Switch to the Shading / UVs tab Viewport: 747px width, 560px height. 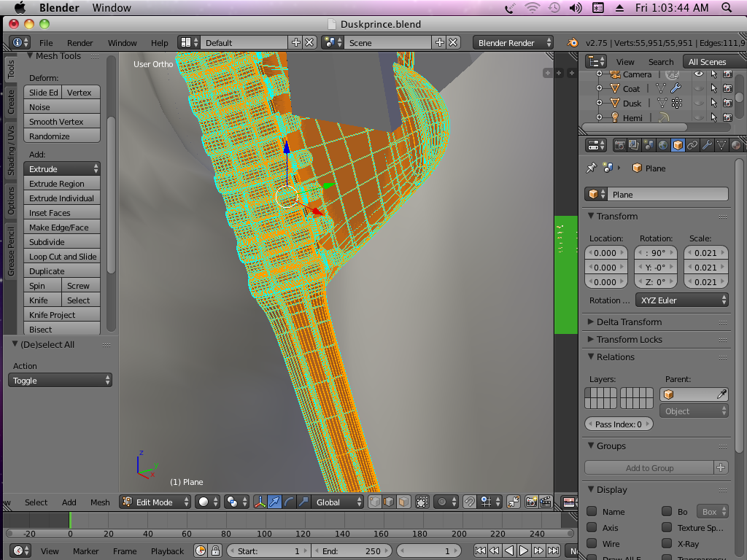click(x=11, y=150)
